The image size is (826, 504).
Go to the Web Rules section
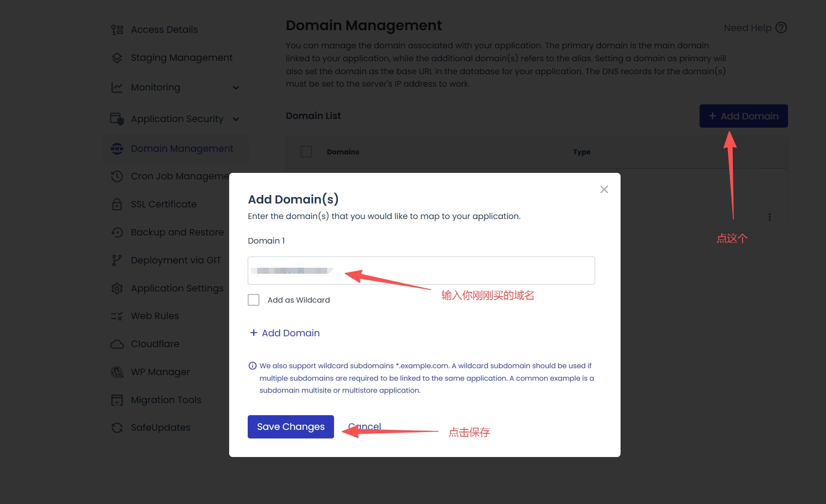coord(154,316)
